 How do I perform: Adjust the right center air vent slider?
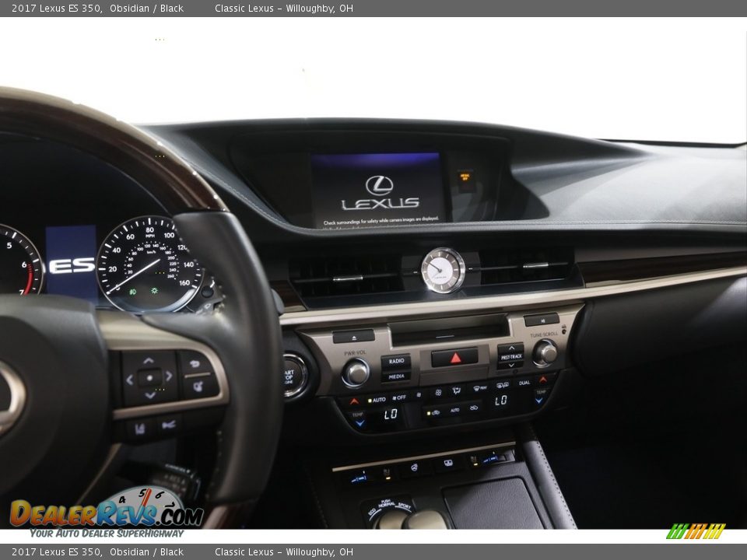point(535,265)
